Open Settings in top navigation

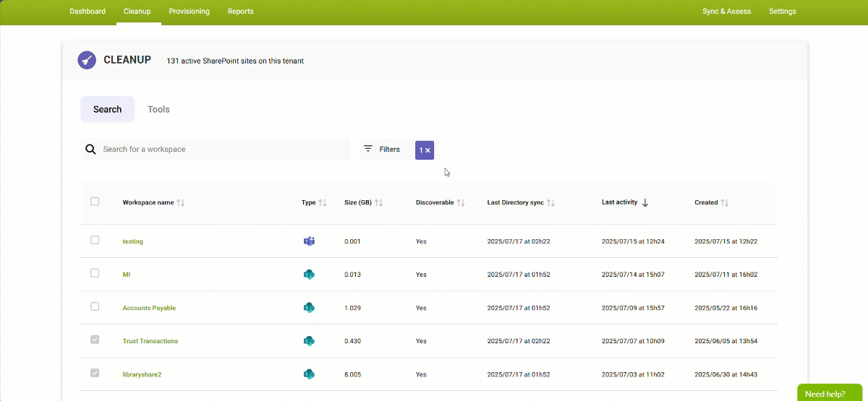coord(783,12)
